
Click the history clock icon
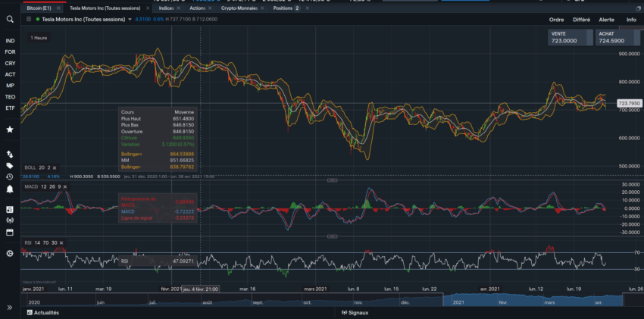(10, 177)
